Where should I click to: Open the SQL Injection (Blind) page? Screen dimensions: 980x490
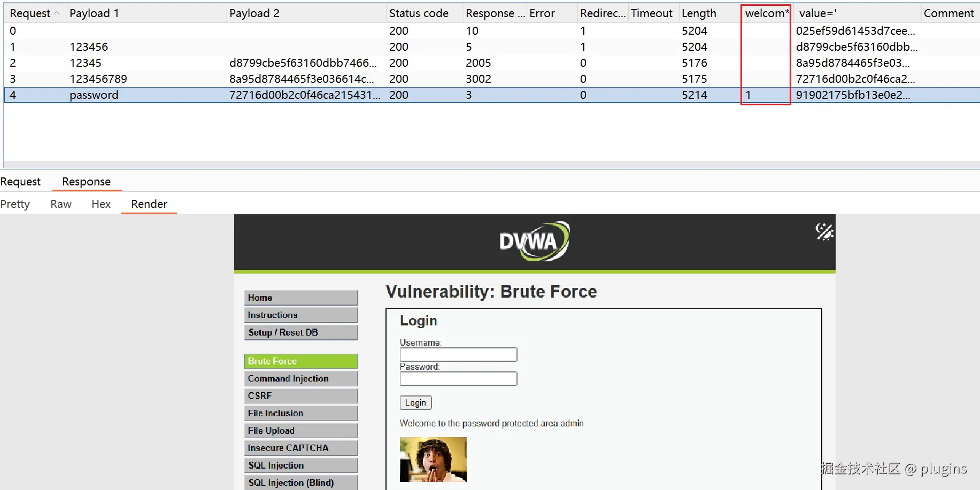[x=300, y=483]
